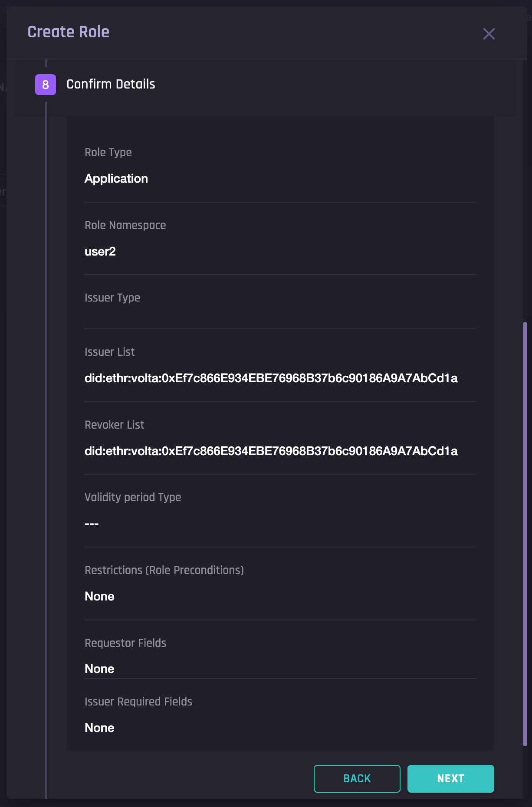Go back with the BACK button
The height and width of the screenshot is (807, 532).
pyautogui.click(x=357, y=778)
